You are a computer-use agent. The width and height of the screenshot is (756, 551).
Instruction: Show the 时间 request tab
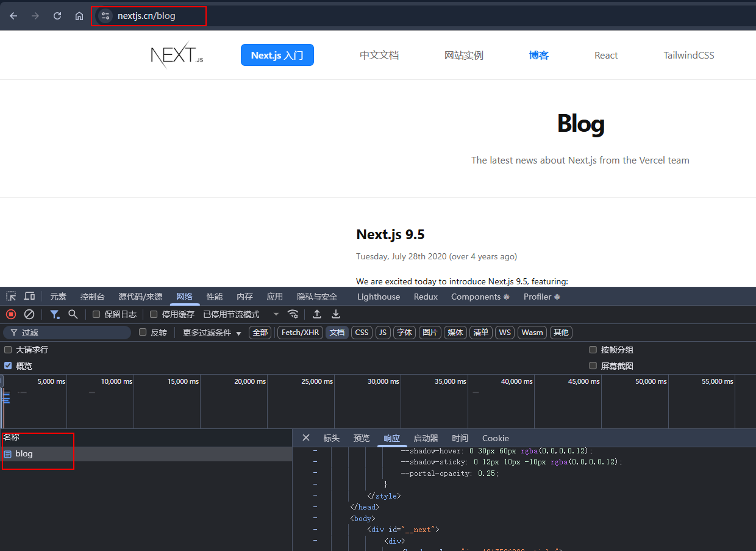tap(460, 438)
